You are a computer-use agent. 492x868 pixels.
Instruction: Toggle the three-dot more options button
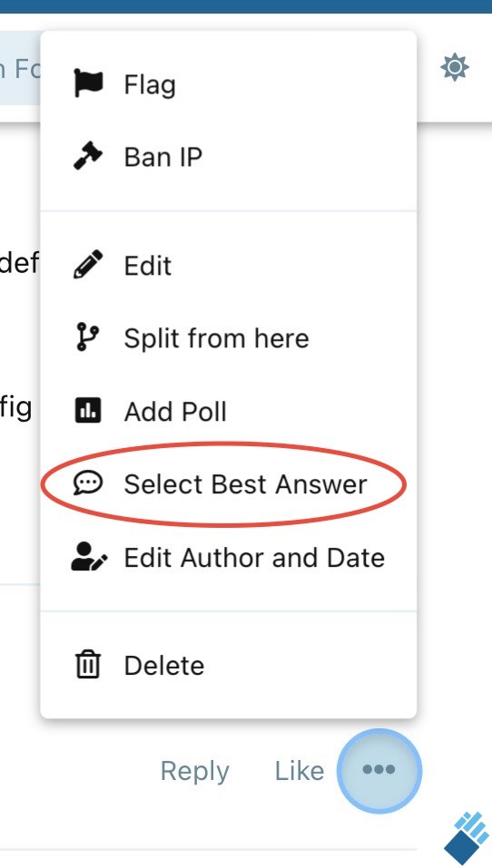(379, 770)
